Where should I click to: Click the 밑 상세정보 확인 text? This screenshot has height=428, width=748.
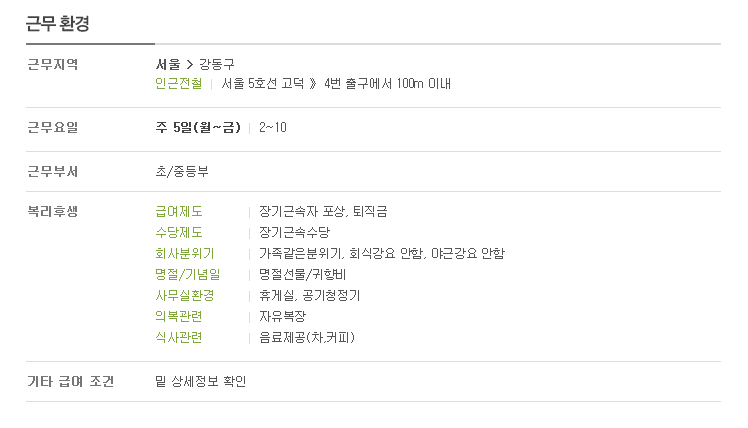tap(200, 381)
